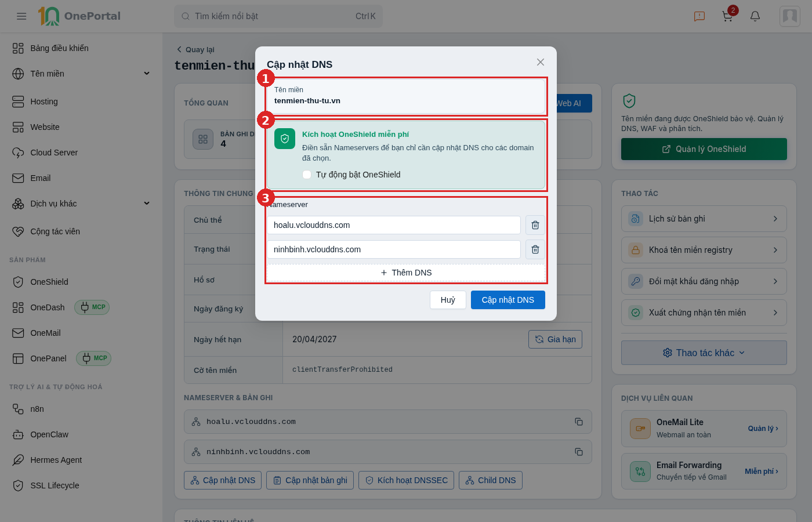Screen dimensions: 812x522
Task: Click Miễn phí link for Email Forwarding
Action: 762,472
